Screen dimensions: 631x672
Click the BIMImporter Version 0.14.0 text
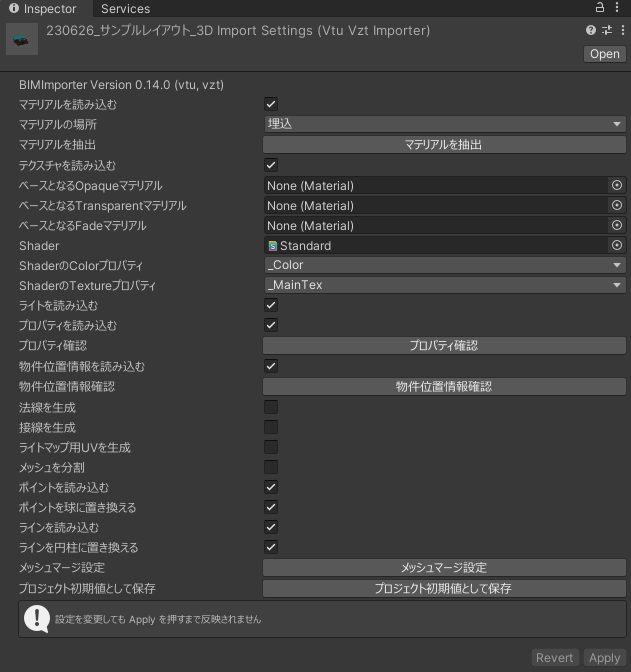121,85
